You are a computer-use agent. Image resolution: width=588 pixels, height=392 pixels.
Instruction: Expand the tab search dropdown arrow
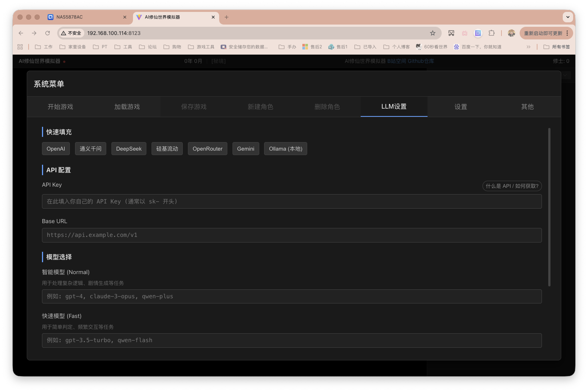[x=568, y=17]
